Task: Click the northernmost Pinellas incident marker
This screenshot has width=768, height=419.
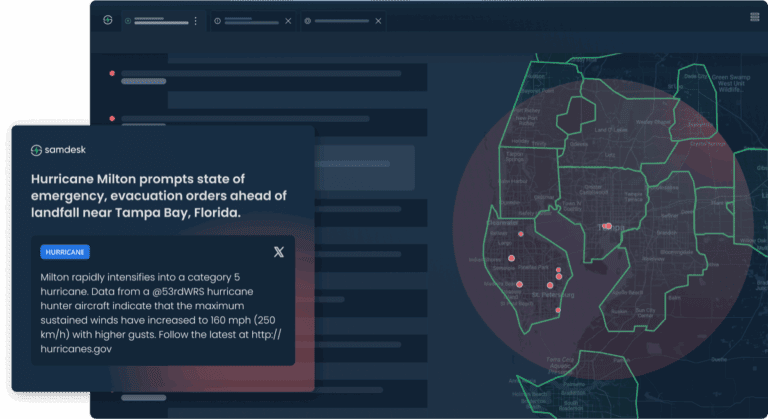Action: 519,234
